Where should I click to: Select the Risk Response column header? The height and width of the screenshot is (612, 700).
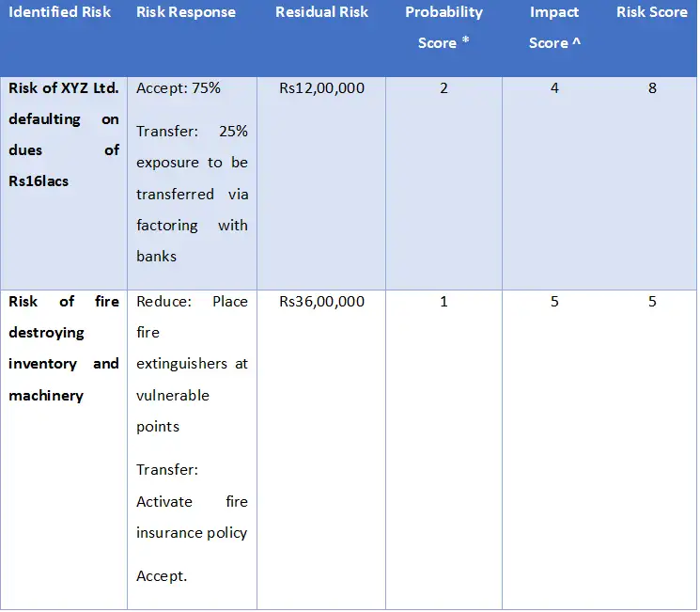pos(186,12)
